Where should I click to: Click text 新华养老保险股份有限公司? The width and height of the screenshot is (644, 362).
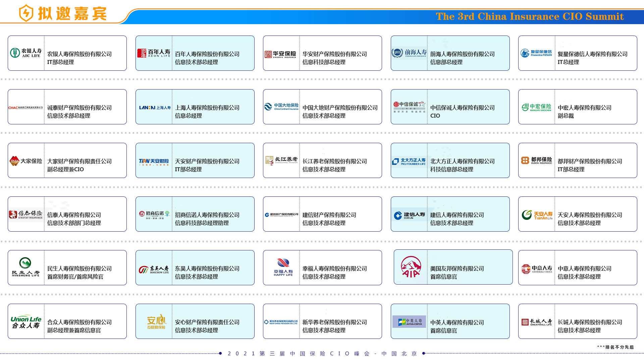(335, 322)
